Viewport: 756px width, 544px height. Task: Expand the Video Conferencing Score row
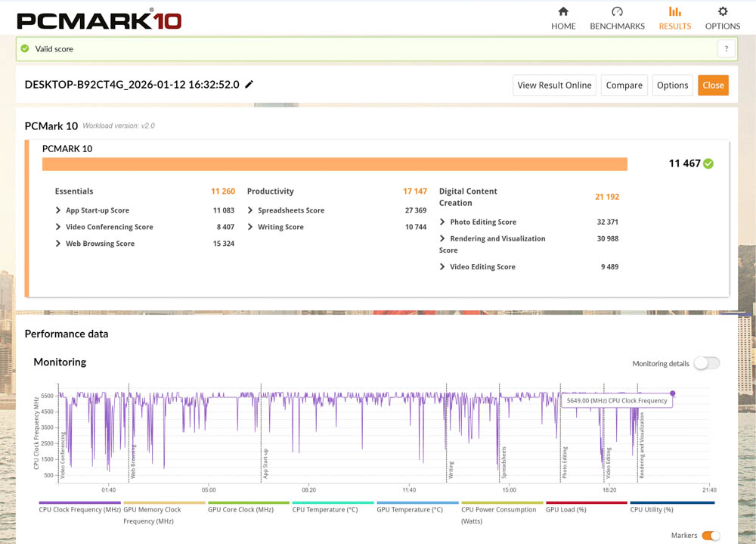[x=59, y=227]
